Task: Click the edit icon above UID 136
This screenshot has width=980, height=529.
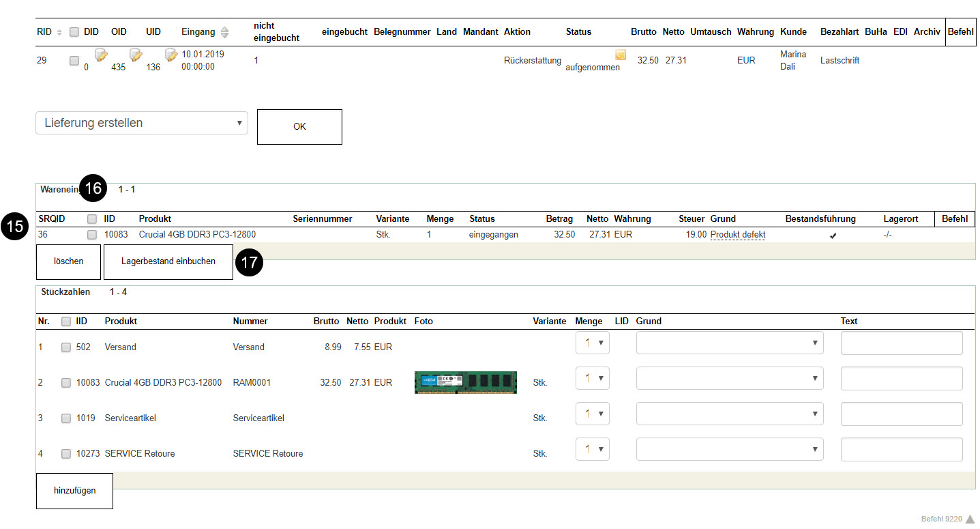Action: coord(171,55)
